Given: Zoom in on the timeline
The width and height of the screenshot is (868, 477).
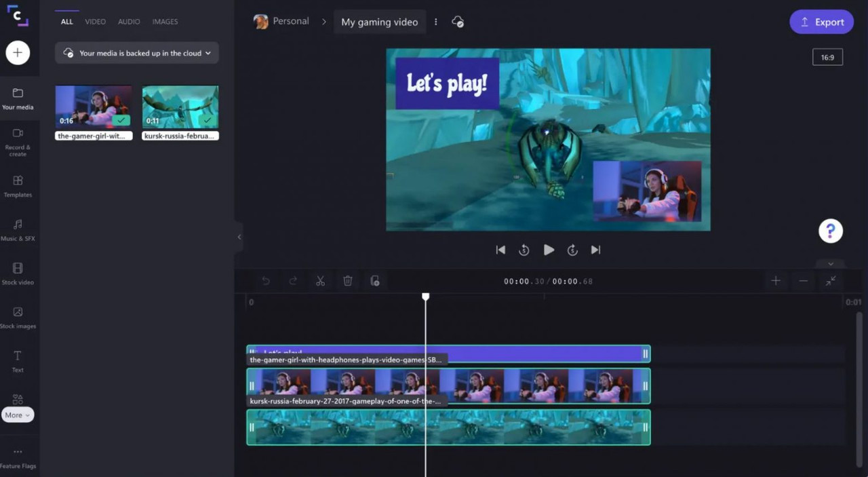Looking at the screenshot, I should pyautogui.click(x=776, y=281).
